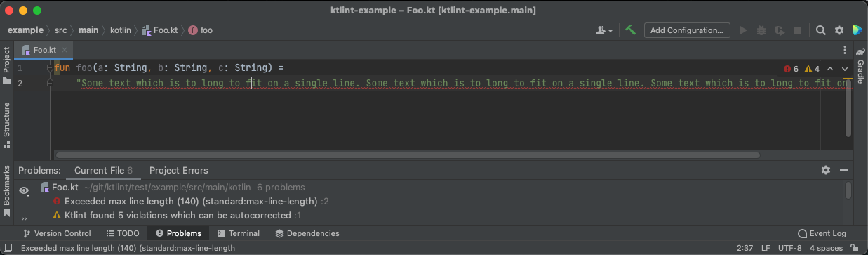Toggle the fold marker on line 2

(x=50, y=83)
